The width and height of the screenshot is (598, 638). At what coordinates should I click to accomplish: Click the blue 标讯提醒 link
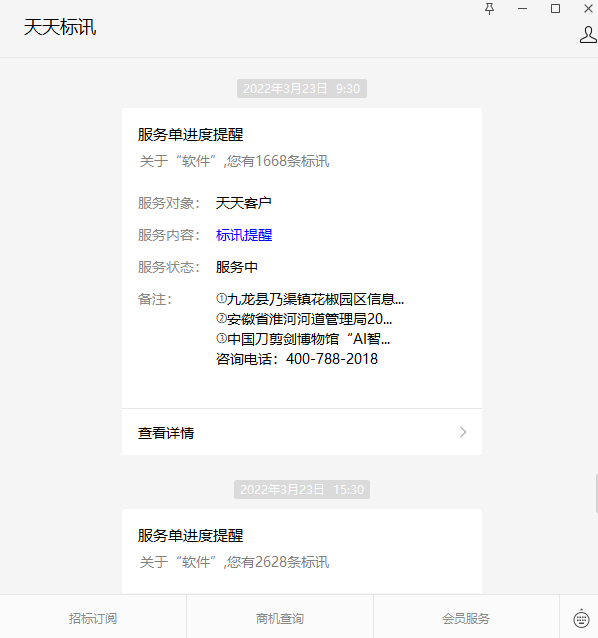pyautogui.click(x=244, y=235)
